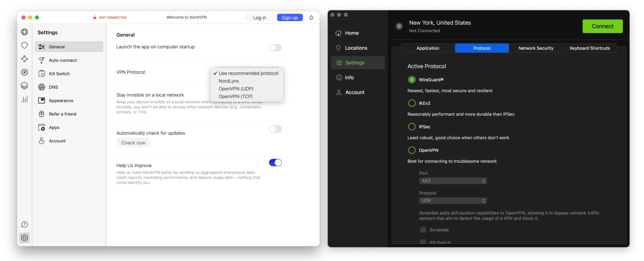Click the Auto-connect wifi icon

click(42, 60)
